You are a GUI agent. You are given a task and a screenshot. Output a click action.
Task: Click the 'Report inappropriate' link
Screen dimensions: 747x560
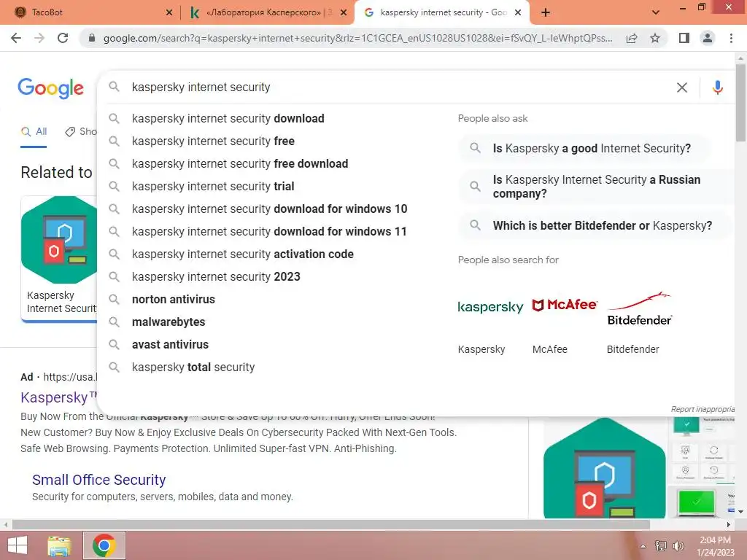(703, 409)
